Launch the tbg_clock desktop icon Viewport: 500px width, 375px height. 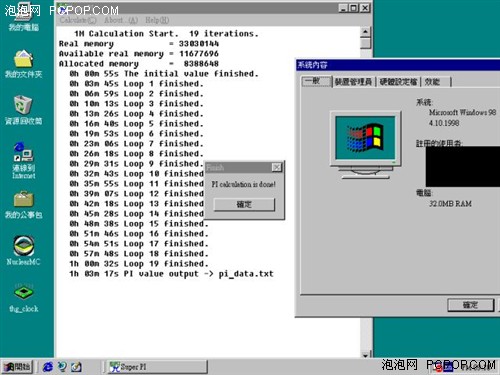(23, 298)
